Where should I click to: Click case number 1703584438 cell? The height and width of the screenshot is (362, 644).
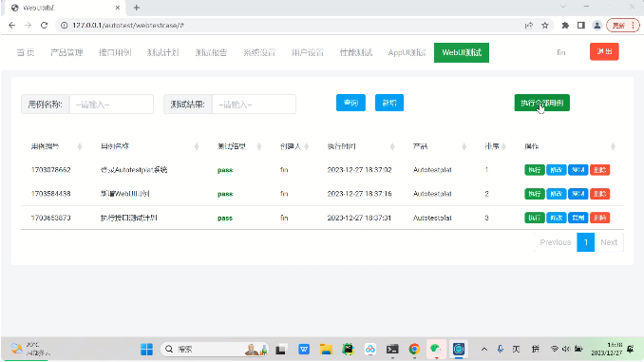[51, 194]
